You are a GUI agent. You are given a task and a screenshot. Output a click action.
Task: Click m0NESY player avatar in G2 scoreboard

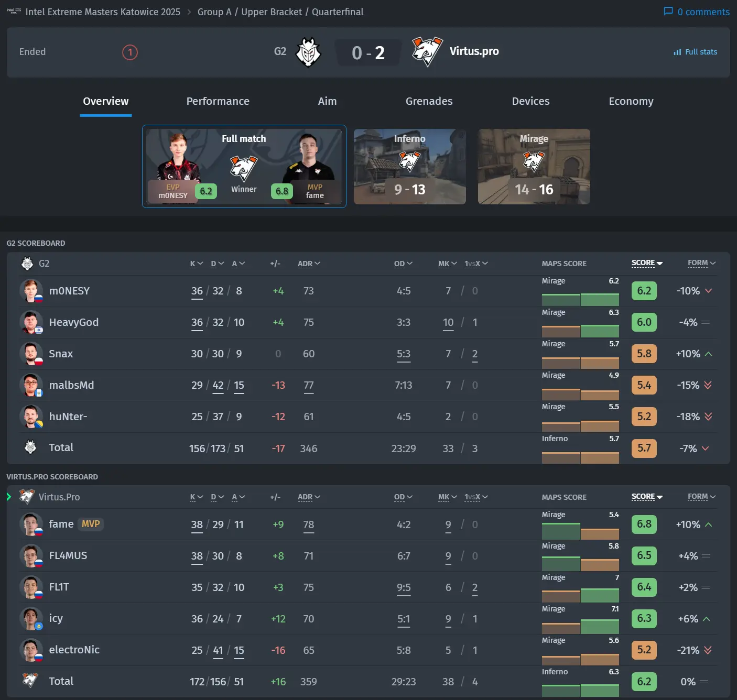pos(31,291)
